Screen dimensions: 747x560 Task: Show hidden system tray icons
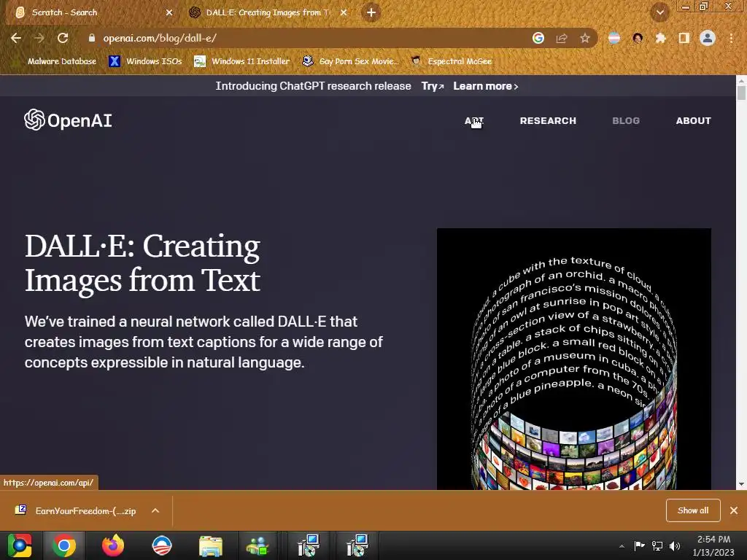tap(622, 546)
